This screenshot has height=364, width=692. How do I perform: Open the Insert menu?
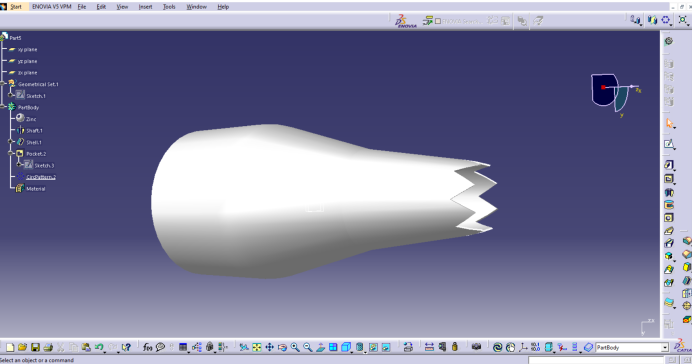pyautogui.click(x=145, y=7)
